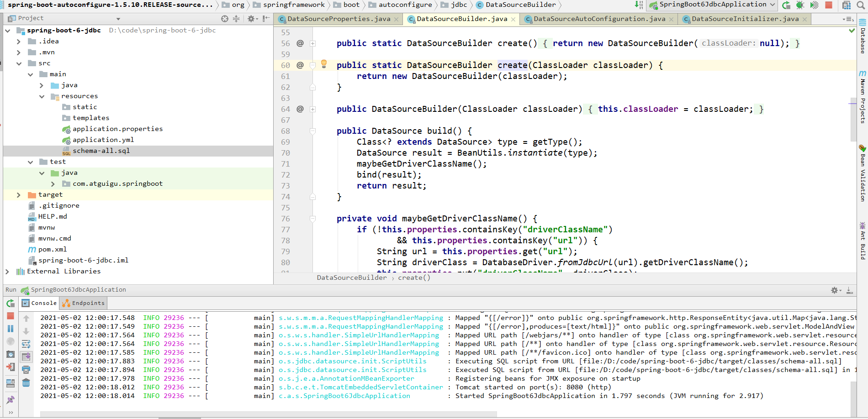Click the editor vertical scrollbar thumb
The image size is (868, 419).
point(853,119)
